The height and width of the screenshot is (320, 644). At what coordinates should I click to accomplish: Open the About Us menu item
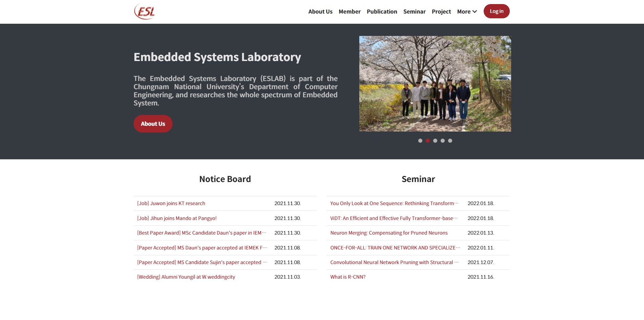[x=320, y=12]
